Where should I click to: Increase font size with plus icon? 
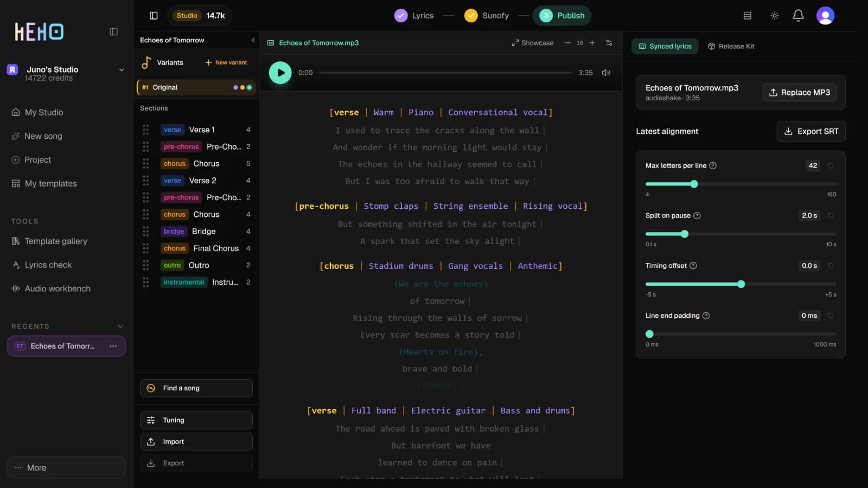tap(592, 43)
